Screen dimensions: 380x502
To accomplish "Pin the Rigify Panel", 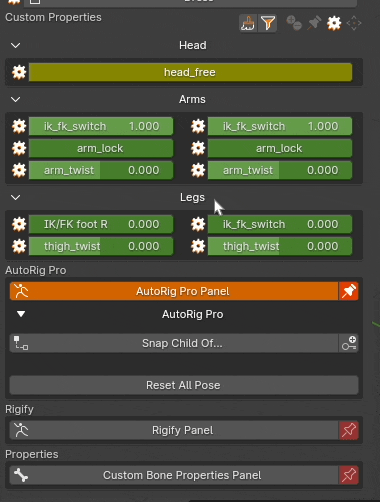I will (x=349, y=430).
